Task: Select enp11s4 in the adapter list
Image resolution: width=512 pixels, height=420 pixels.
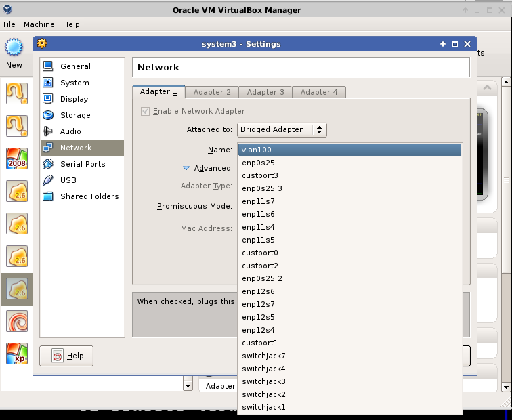Action: tap(349, 227)
